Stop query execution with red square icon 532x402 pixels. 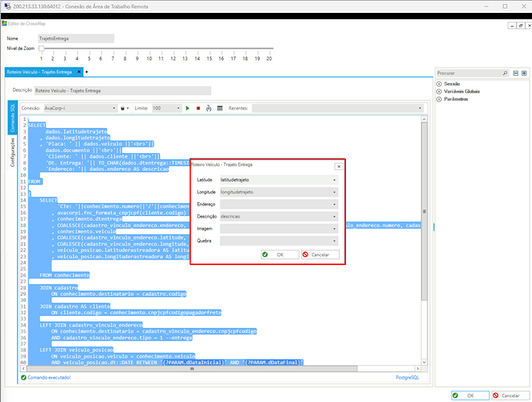tap(198, 108)
